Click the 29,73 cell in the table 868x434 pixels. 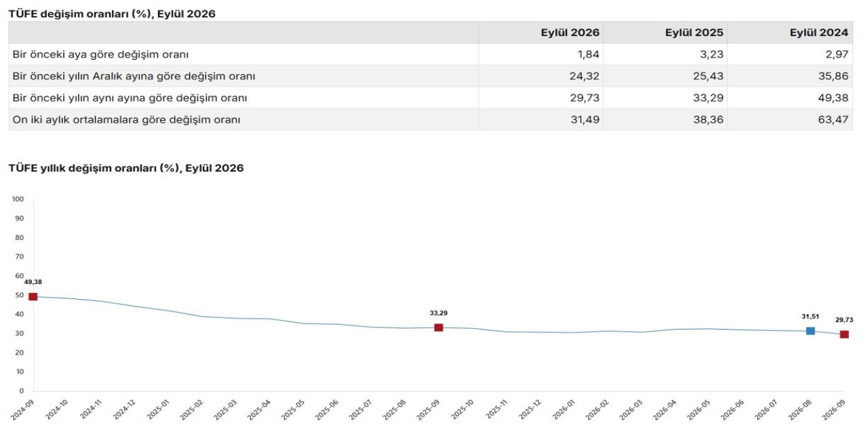click(541, 98)
